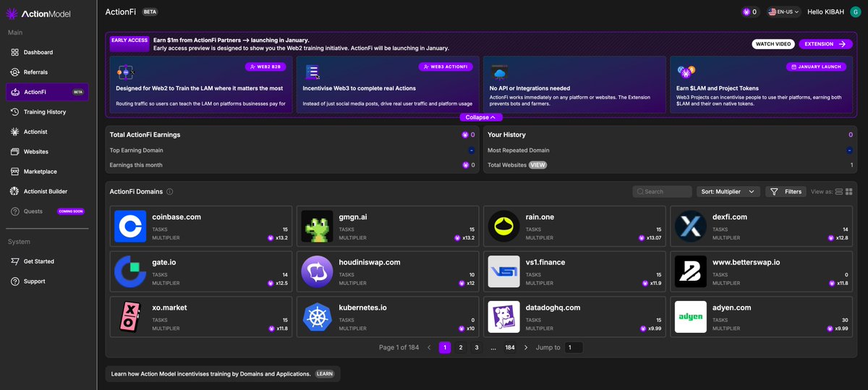Click the LEARN button
Image resolution: width=868 pixels, height=390 pixels.
tap(325, 374)
